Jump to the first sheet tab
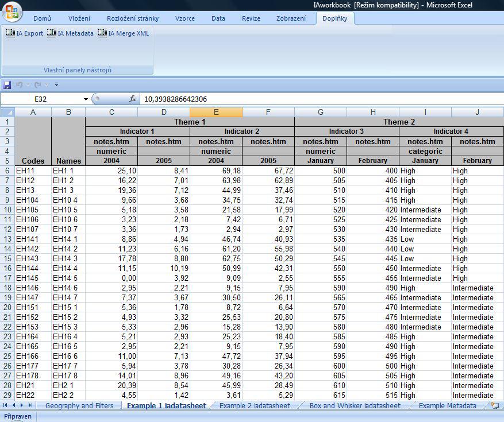 pos(5,405)
